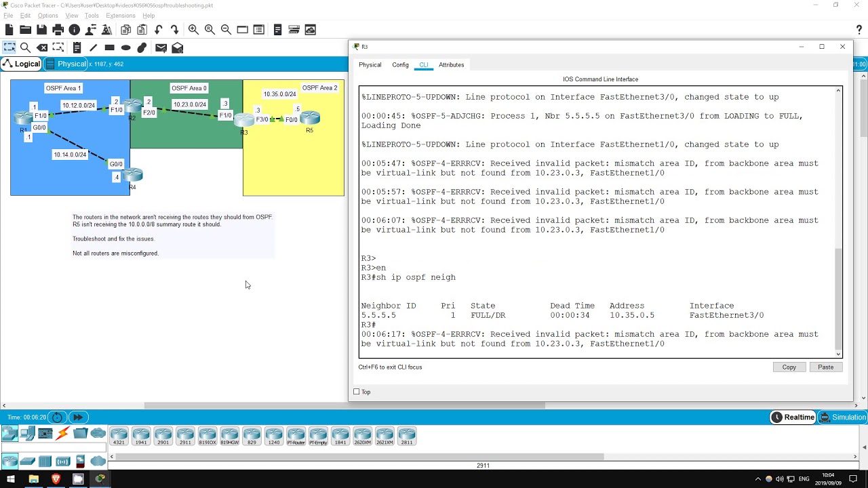The height and width of the screenshot is (488, 868).
Task: Choose the Select tool in the toolbar
Action: coord(9,47)
